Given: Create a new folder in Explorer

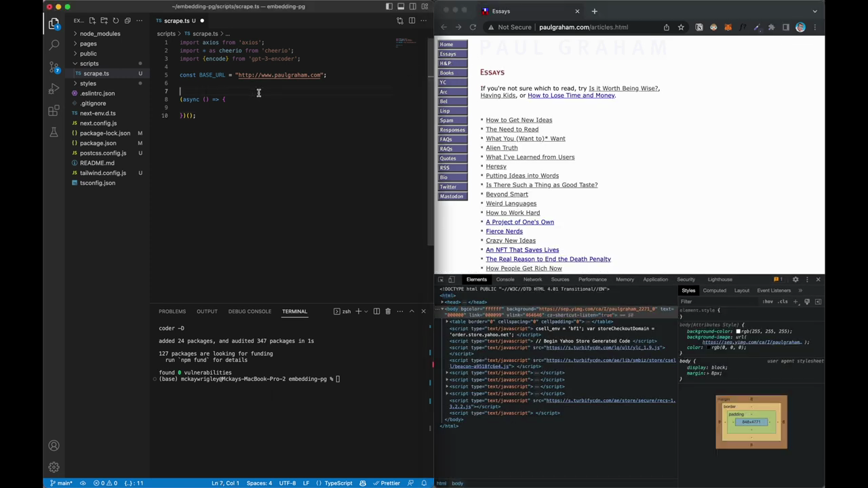Looking at the screenshot, I should pos(104,20).
